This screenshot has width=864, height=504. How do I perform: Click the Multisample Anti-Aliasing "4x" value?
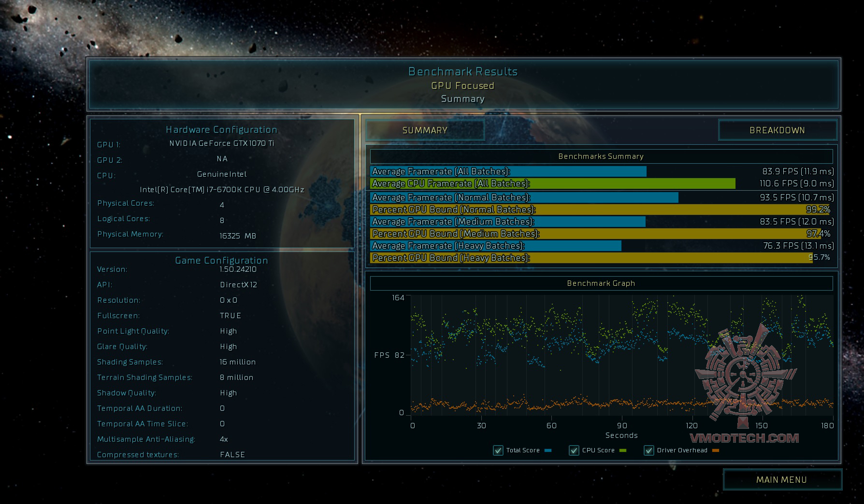click(x=224, y=439)
